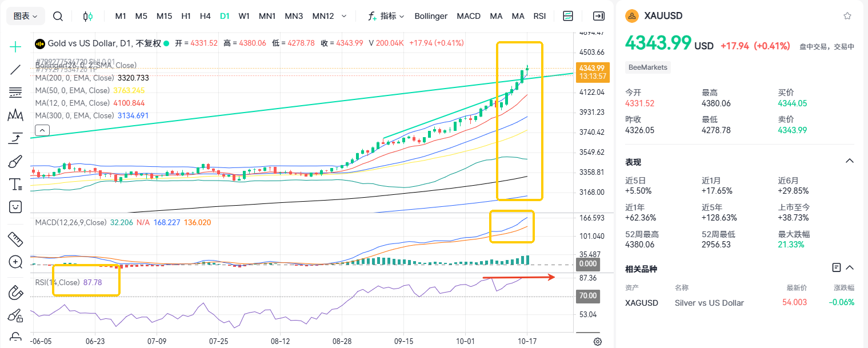
Task: Click the symbol search magnifier icon
Action: click(x=58, y=16)
